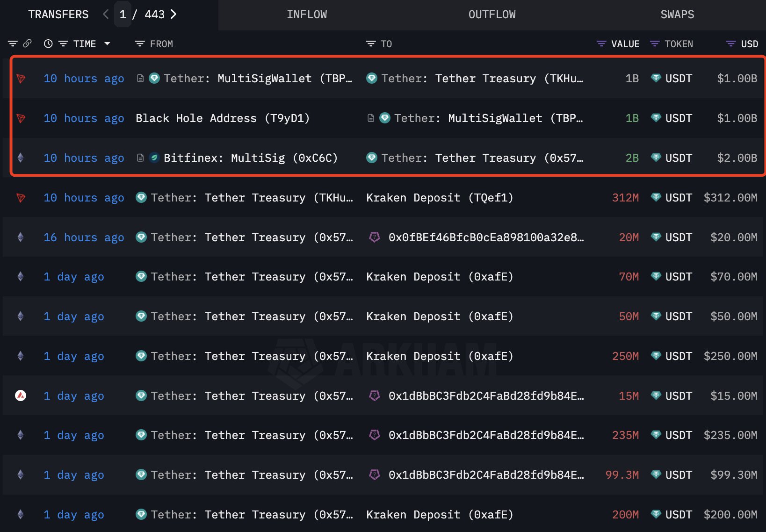Toggle the TOKEN column filter
The height and width of the screenshot is (532, 766).
point(655,43)
